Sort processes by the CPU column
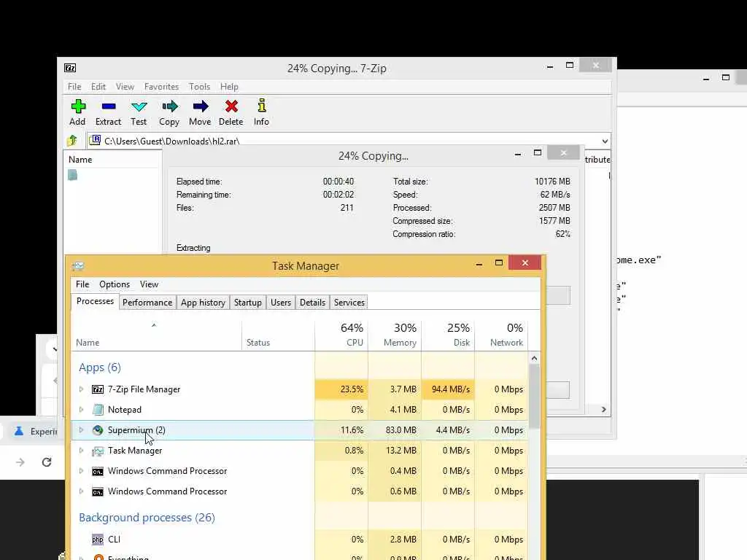 coord(341,335)
